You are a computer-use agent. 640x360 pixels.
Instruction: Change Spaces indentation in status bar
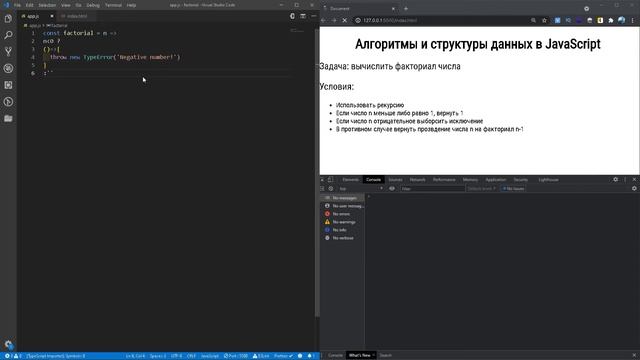[x=158, y=356]
